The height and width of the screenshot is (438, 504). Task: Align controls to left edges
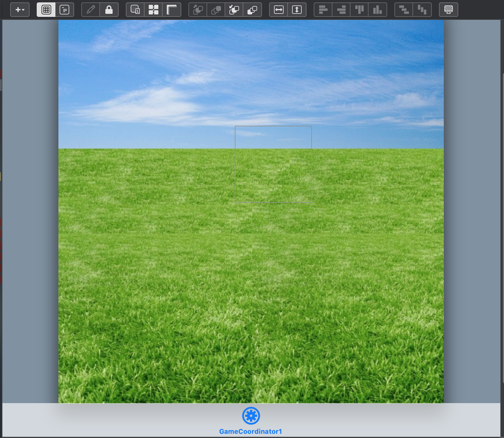pos(323,10)
